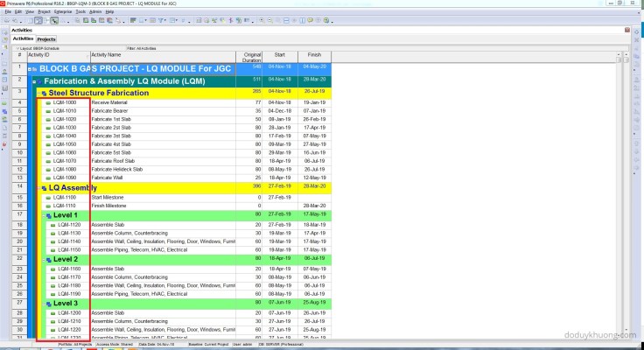Click the stacked blue WBS icon in left sidebar

[4, 111]
